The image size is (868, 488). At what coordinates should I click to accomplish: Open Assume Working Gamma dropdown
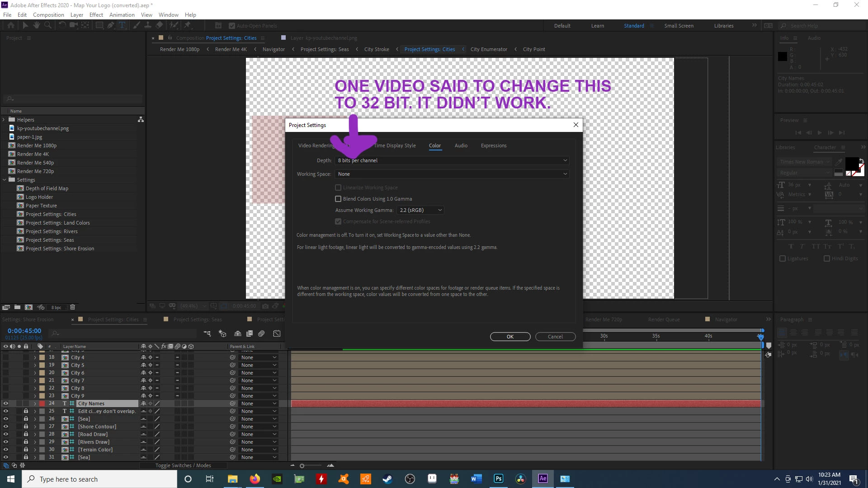[x=420, y=210]
